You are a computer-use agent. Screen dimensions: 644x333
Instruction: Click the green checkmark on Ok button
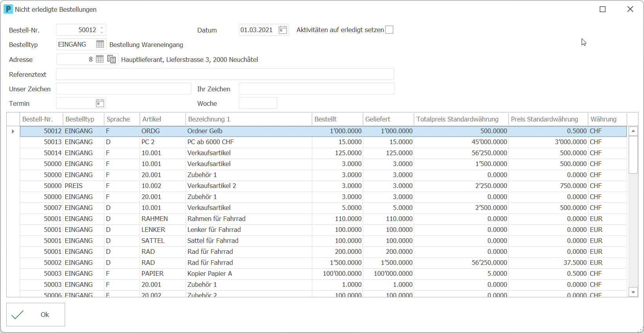point(18,315)
